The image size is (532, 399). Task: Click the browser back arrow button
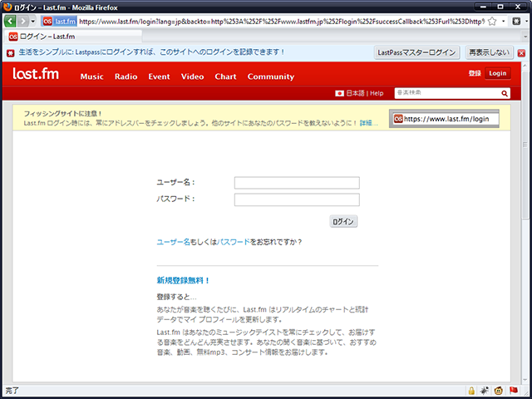point(10,22)
